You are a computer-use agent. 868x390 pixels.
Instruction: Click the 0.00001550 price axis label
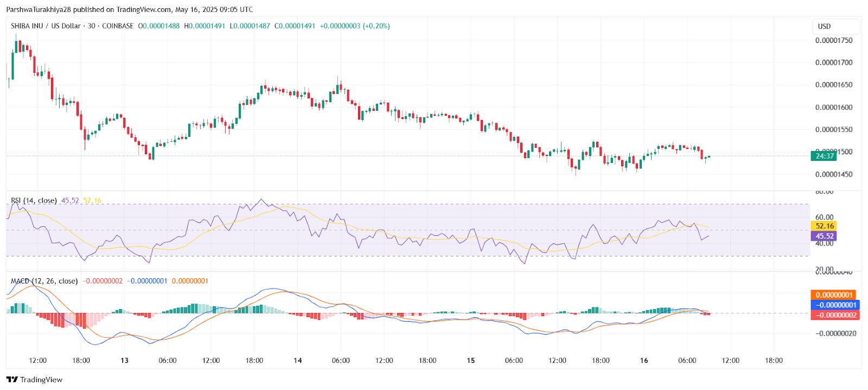click(834, 129)
